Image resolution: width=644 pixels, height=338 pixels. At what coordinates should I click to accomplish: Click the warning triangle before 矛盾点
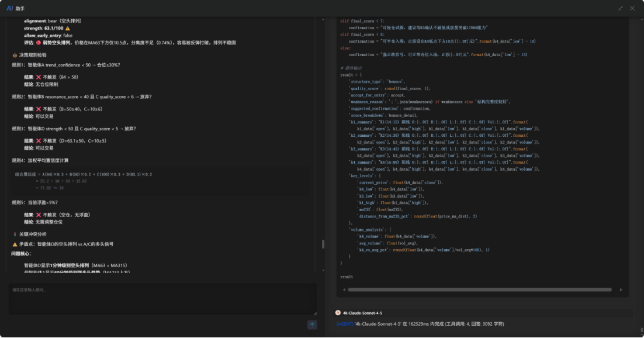click(15, 244)
